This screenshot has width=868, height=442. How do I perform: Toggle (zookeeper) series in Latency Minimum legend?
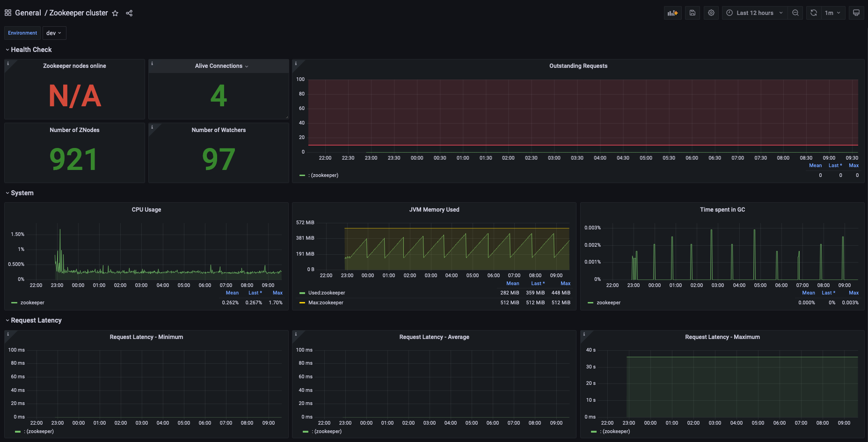[39, 432]
